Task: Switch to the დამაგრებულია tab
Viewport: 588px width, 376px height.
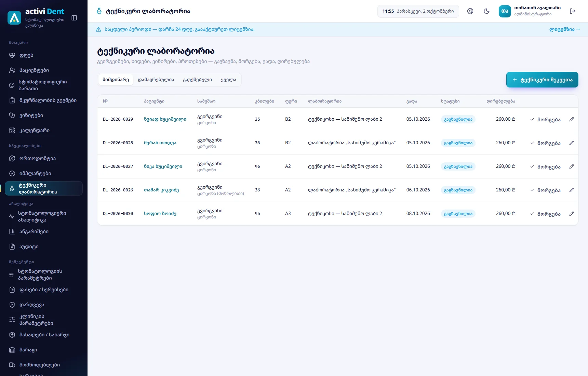Action: pos(156,80)
